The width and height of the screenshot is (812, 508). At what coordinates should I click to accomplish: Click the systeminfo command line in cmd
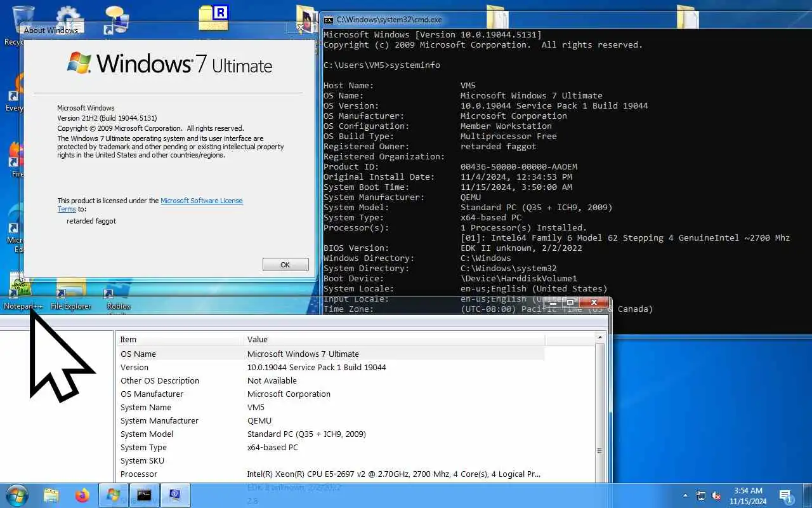[x=382, y=65]
